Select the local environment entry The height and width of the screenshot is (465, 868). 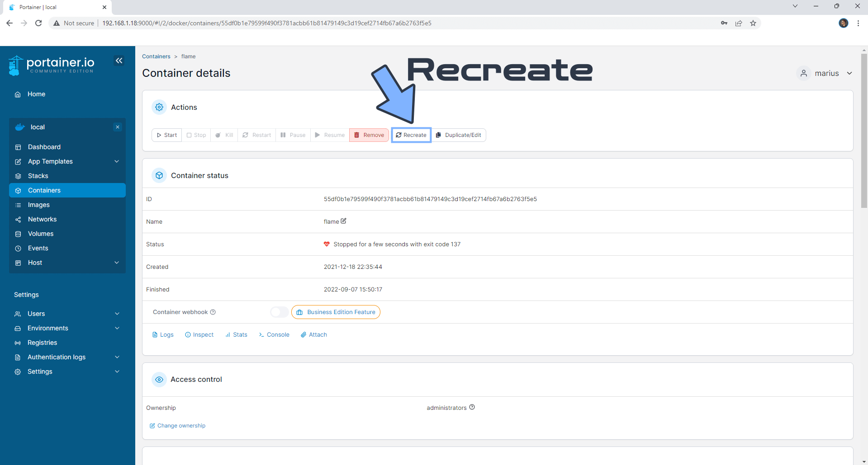[38, 127]
